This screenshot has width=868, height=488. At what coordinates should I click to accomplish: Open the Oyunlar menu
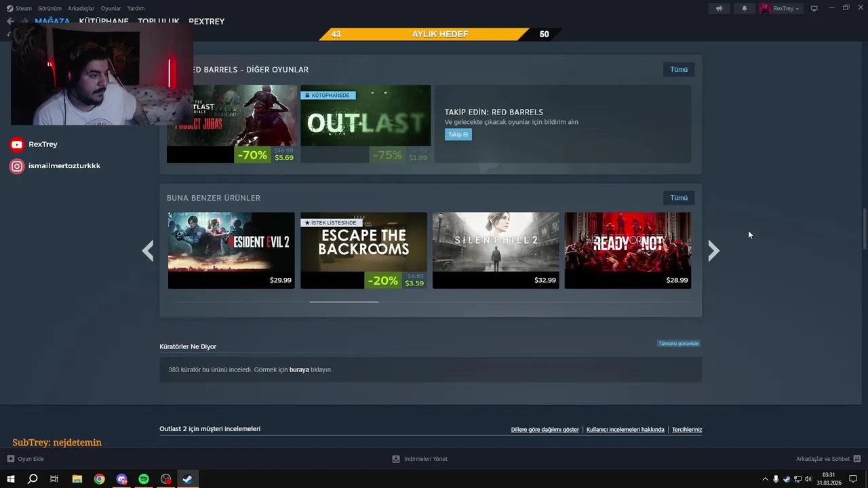[111, 9]
